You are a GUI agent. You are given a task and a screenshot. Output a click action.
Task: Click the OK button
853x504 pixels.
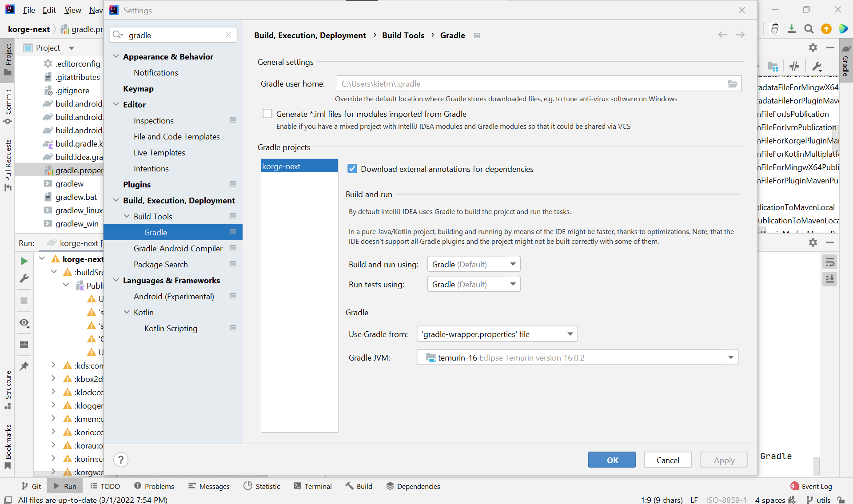[612, 460]
